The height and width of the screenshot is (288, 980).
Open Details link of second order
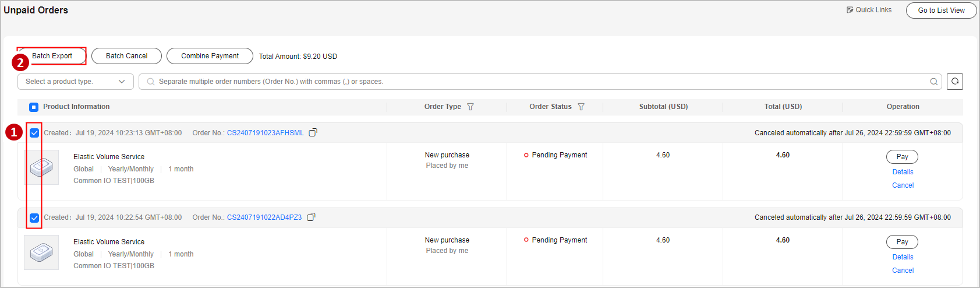tap(903, 257)
